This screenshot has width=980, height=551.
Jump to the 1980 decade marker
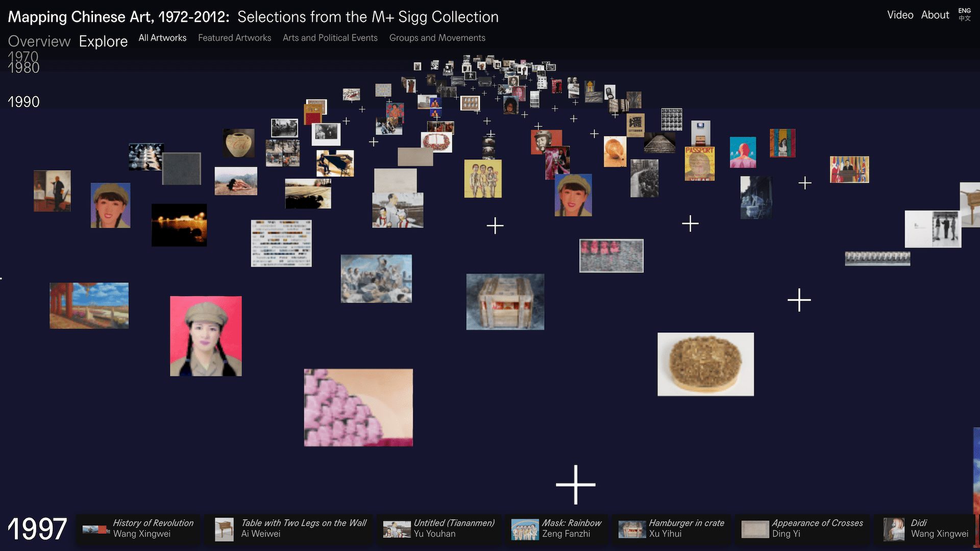23,68
